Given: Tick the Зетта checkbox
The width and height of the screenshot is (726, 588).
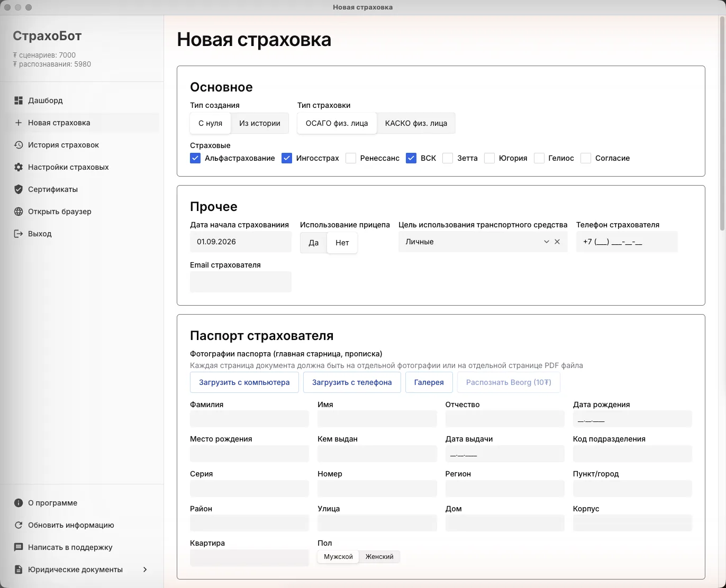Looking at the screenshot, I should pyautogui.click(x=448, y=158).
